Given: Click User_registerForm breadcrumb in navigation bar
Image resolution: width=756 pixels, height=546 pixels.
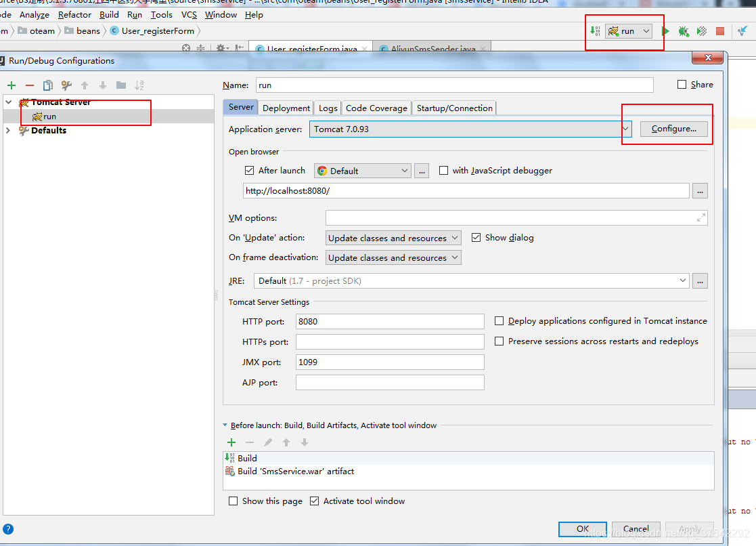Looking at the screenshot, I should [152, 31].
